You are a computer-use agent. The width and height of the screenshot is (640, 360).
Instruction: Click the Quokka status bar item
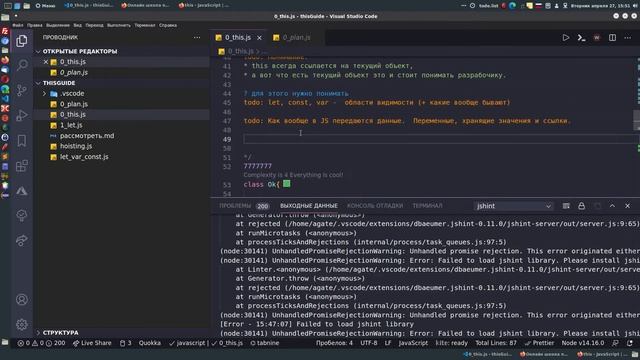(x=149, y=343)
